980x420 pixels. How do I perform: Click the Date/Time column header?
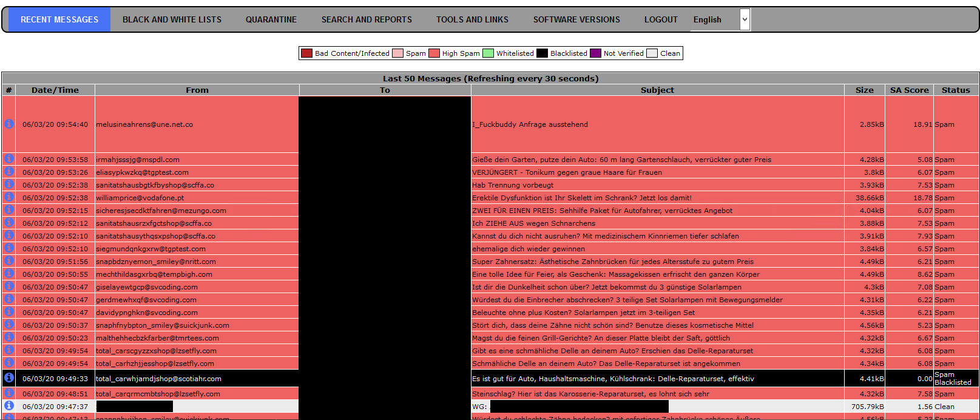(55, 90)
